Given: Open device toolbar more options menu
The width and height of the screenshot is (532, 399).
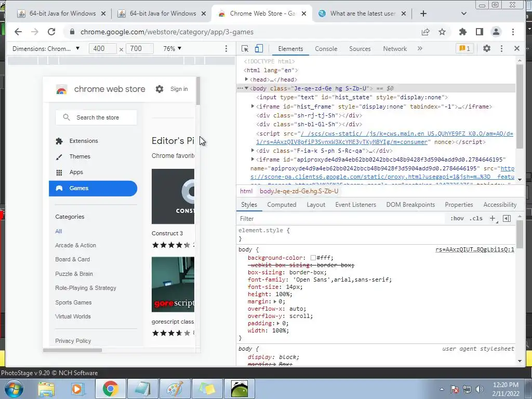Looking at the screenshot, I should point(227,48).
